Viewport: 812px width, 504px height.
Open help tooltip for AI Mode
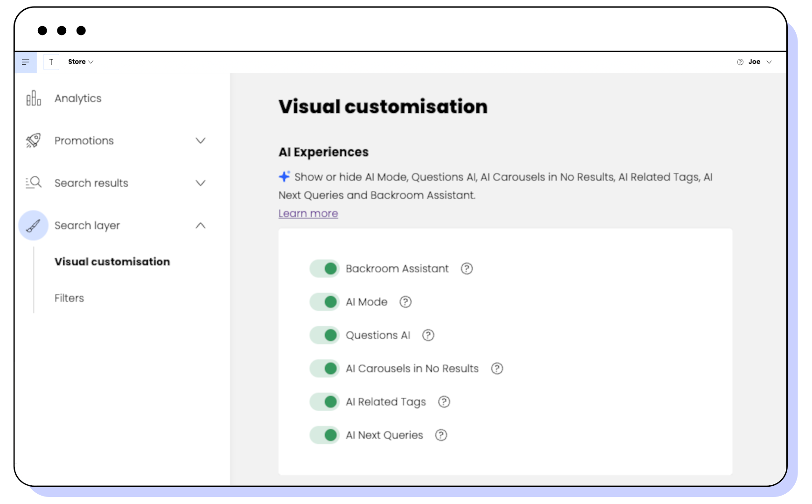point(406,302)
